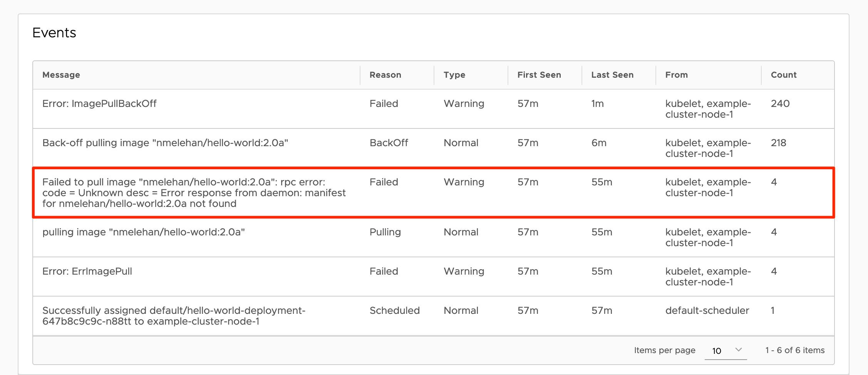
Task: Select the Successfully assigned event message
Action: [173, 316]
